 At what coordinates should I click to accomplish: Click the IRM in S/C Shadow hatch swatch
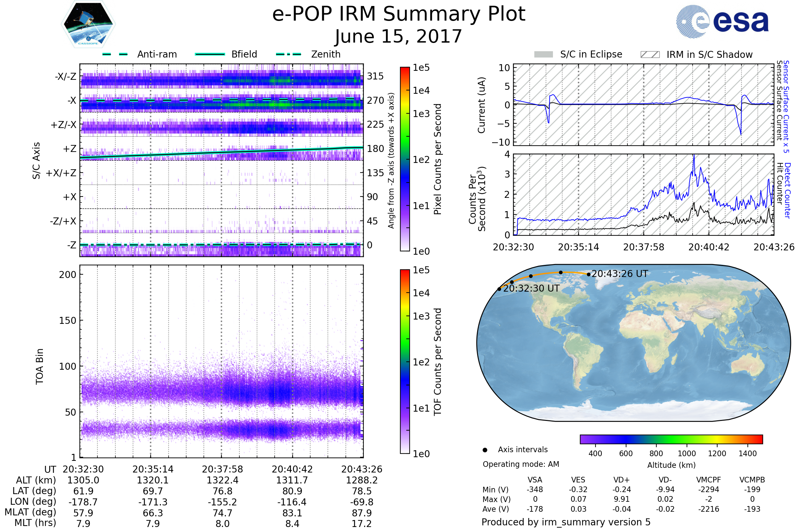(650, 55)
